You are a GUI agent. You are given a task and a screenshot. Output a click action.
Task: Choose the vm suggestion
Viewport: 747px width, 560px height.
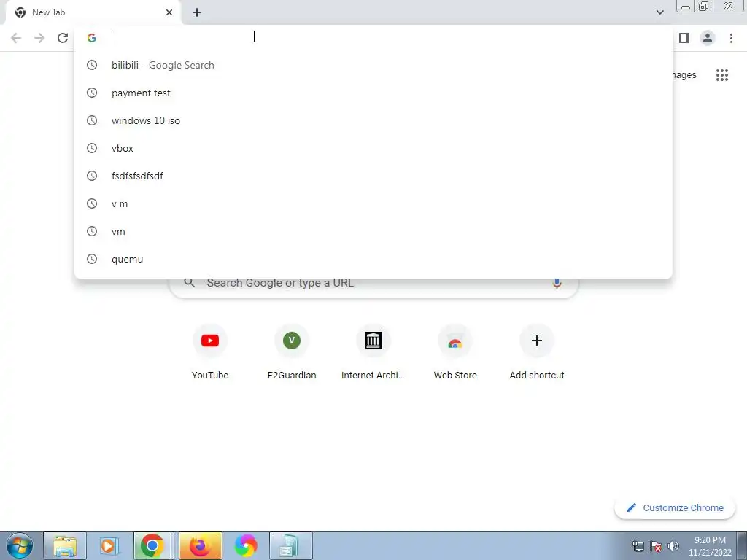(373, 231)
